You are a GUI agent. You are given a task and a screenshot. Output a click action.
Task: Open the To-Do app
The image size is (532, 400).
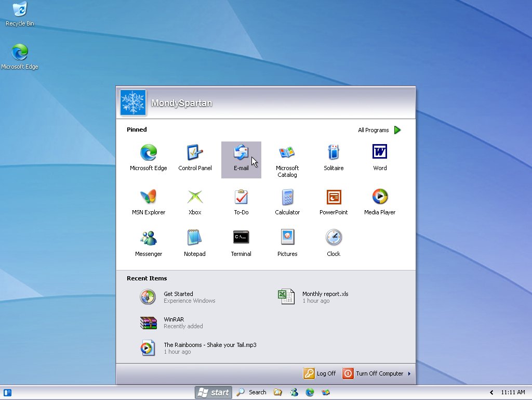[x=241, y=202]
